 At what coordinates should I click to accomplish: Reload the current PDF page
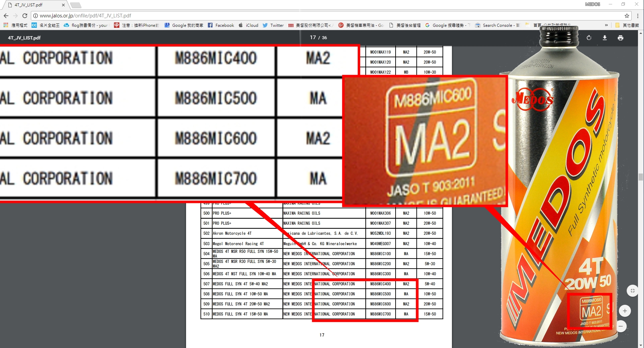coord(25,16)
